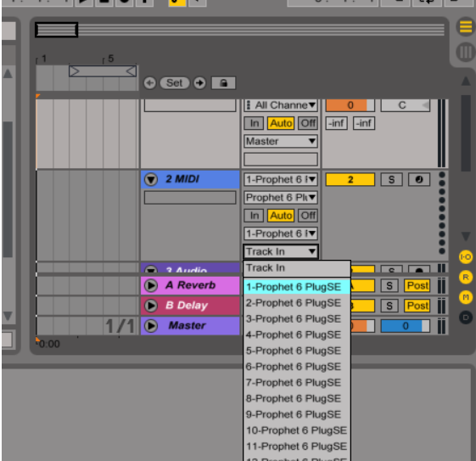476x461 pixels.
Task: Open the 2 MIDI input type dropdown
Action: (x=281, y=179)
